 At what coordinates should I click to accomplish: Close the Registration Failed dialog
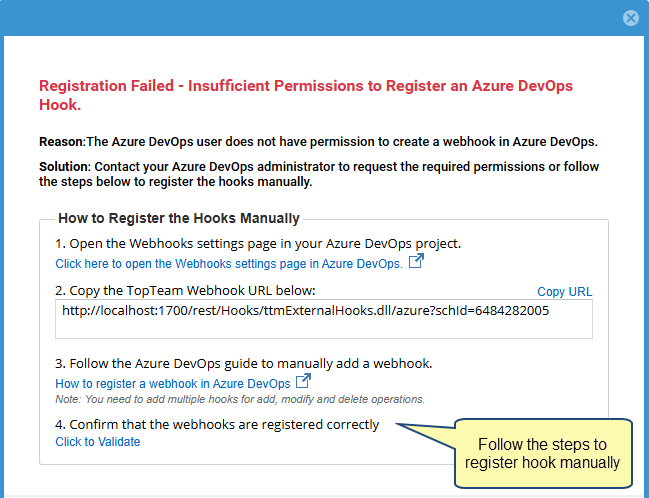(630, 18)
